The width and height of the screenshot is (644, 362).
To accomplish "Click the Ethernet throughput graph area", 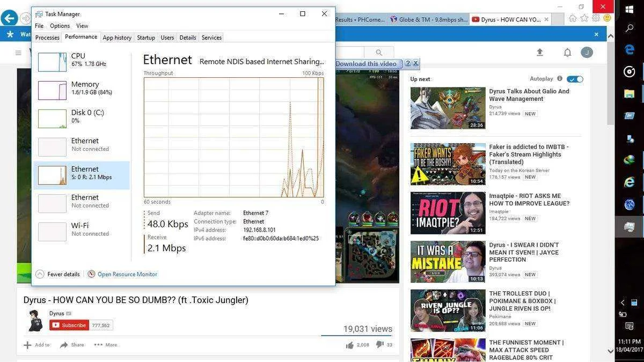I will pos(234,137).
